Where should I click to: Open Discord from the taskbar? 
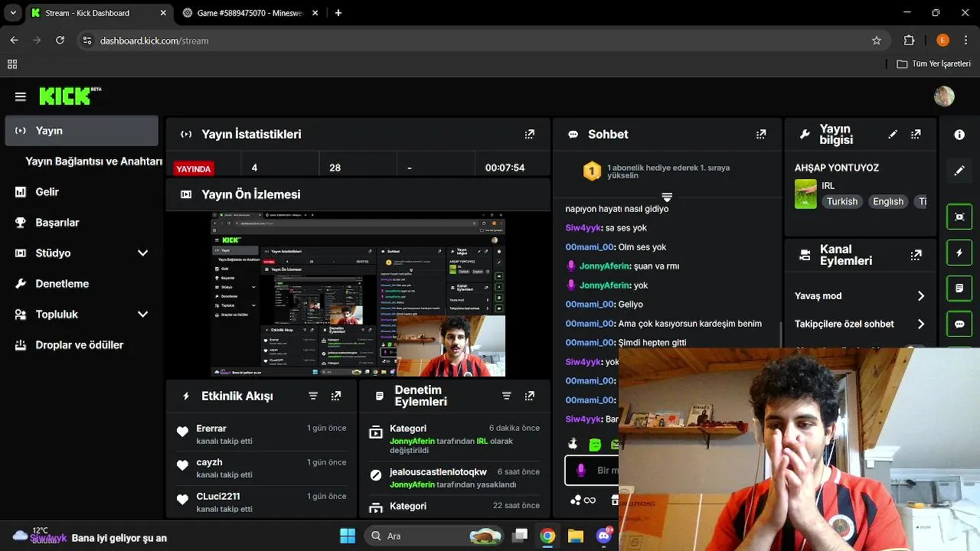[603, 536]
